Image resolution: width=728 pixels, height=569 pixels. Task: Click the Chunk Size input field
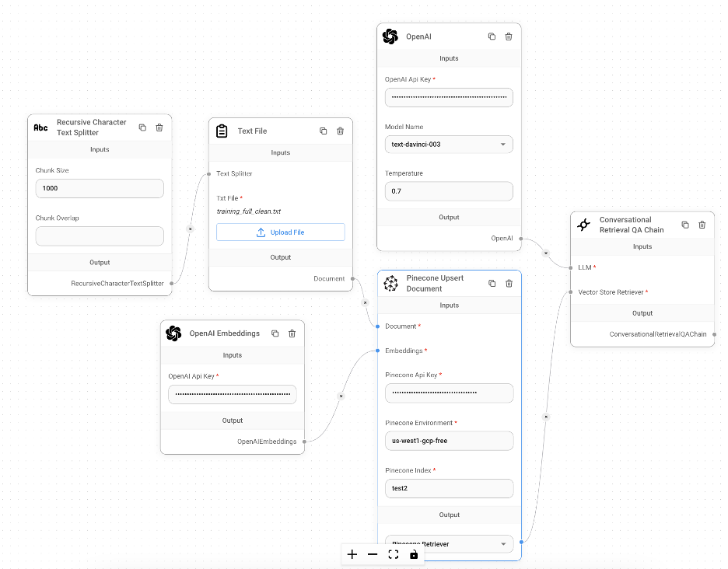click(100, 188)
